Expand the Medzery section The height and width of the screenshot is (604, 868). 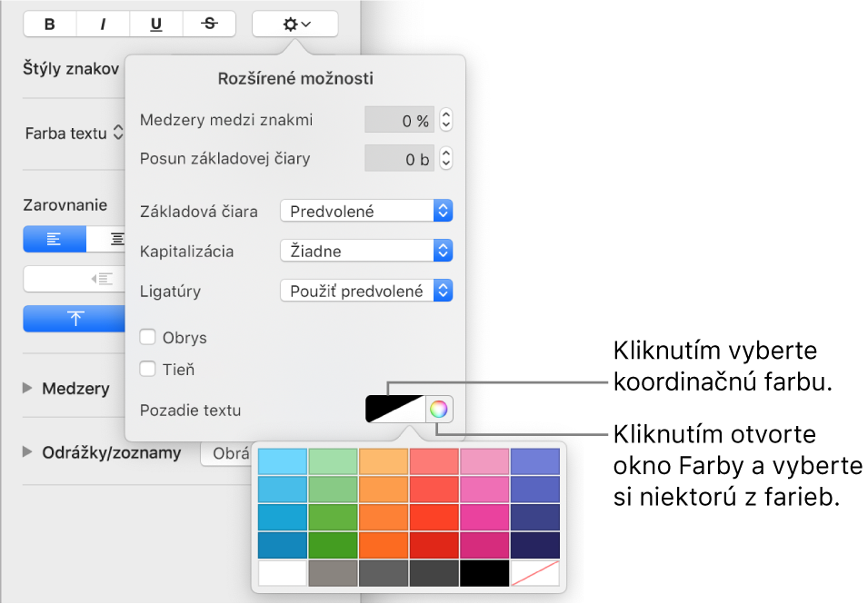[x=27, y=388]
